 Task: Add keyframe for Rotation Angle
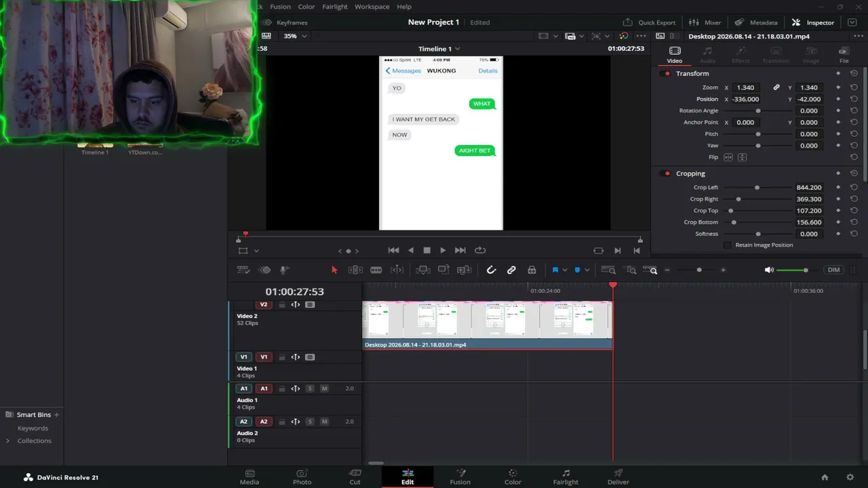[x=838, y=110]
